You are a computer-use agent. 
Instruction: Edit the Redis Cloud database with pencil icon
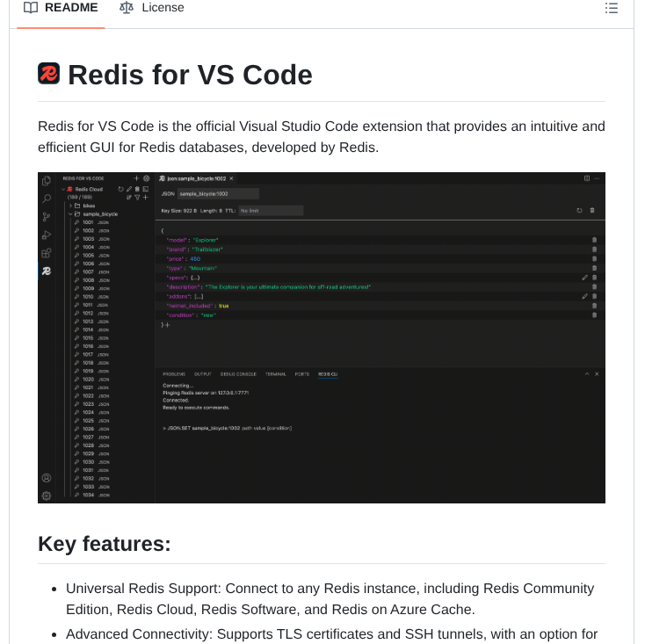coord(129,189)
